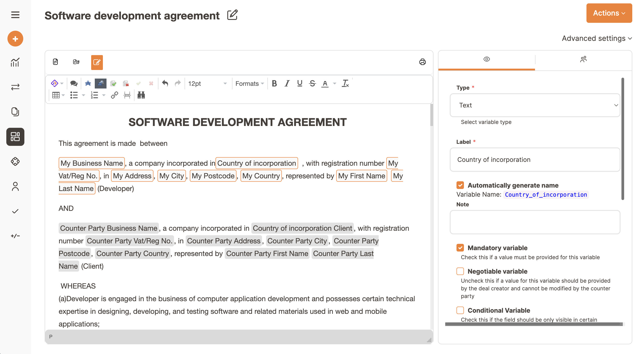Open the Formats dropdown

click(250, 83)
